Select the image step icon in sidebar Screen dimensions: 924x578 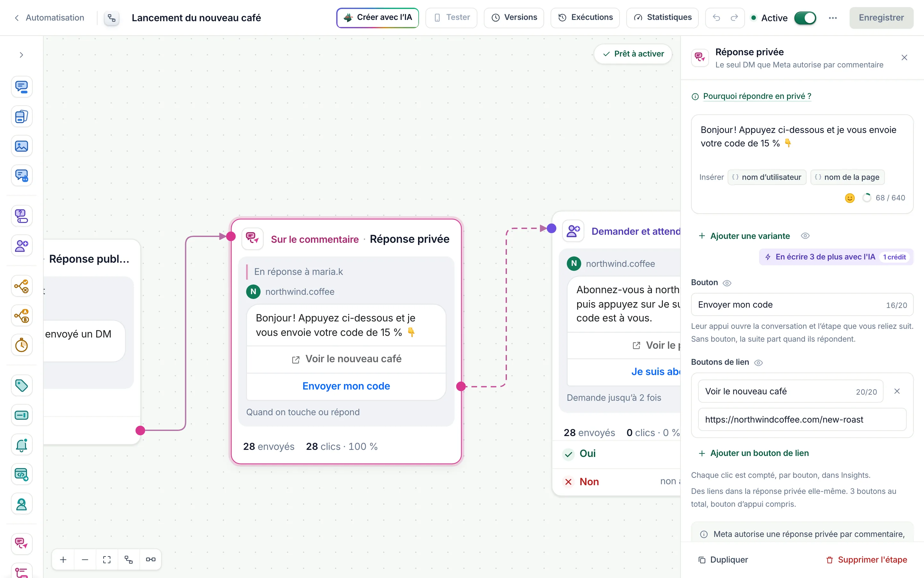point(21,146)
